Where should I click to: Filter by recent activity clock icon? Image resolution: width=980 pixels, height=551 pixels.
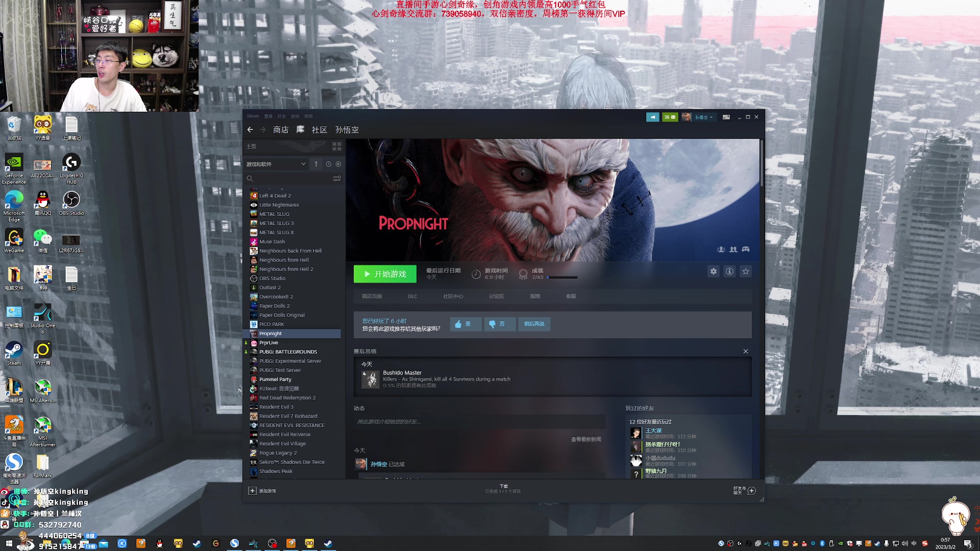328,164
